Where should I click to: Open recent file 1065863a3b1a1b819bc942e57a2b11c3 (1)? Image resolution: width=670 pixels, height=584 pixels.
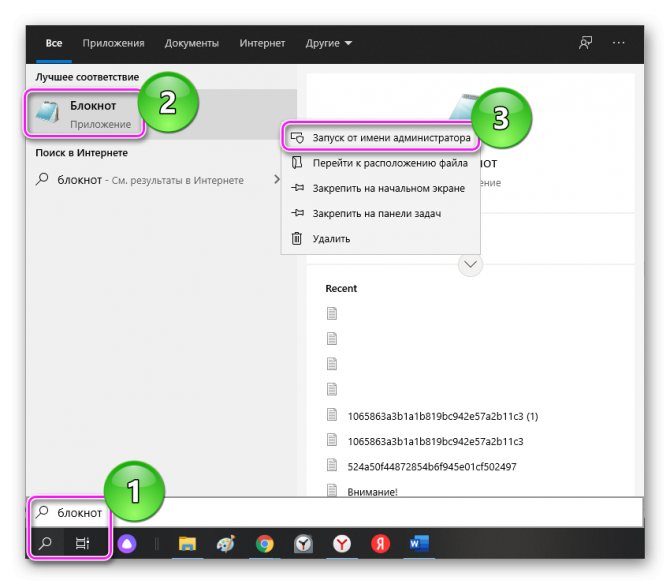point(443,416)
